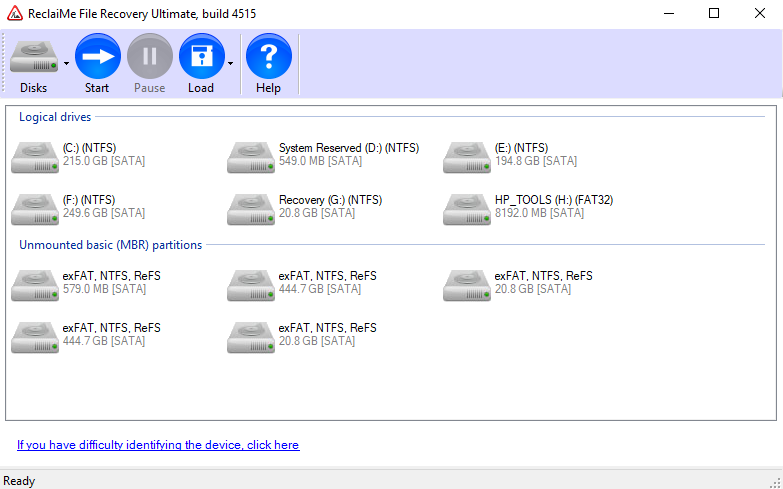Click the Load floppy disk icon
Viewport: 783px width, 489px height.
pyautogui.click(x=202, y=56)
